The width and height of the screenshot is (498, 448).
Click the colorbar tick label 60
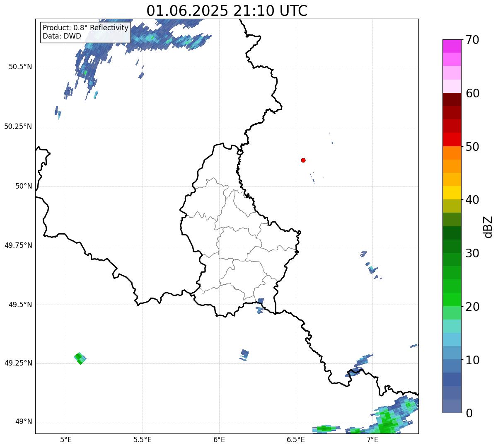point(472,93)
